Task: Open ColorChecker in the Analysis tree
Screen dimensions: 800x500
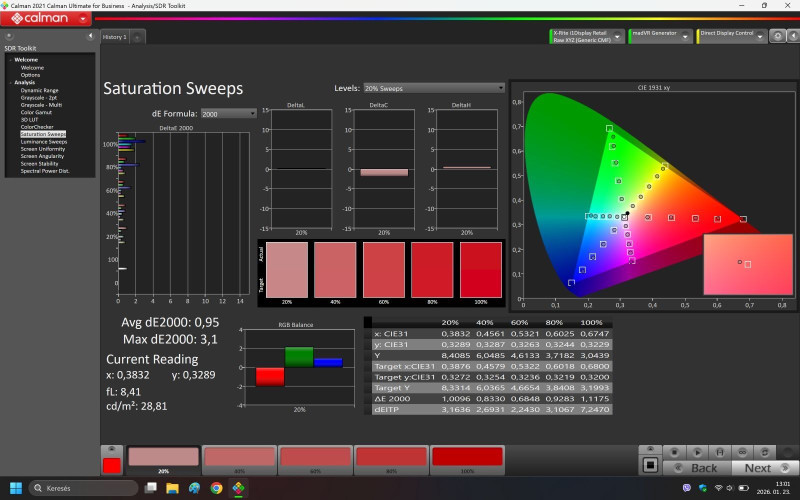Action: coord(37,126)
